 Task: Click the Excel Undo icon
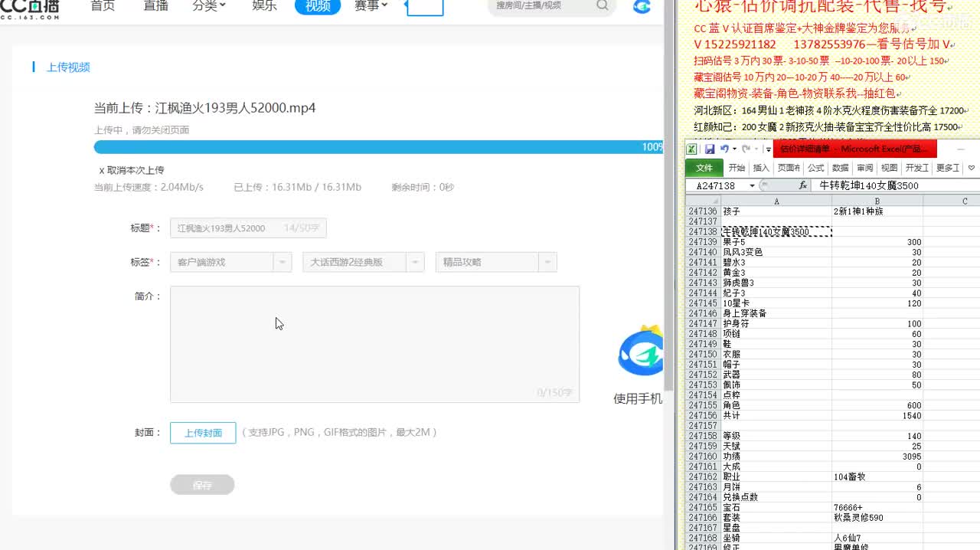(724, 149)
